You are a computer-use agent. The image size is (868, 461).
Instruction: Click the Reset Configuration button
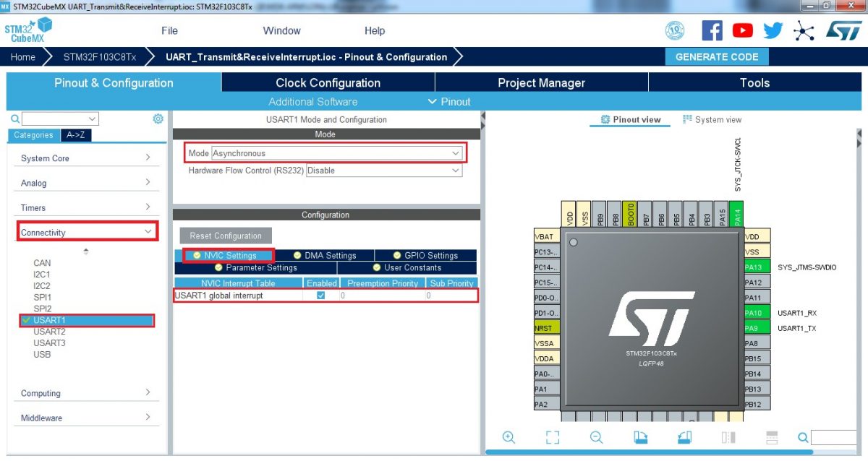[226, 236]
